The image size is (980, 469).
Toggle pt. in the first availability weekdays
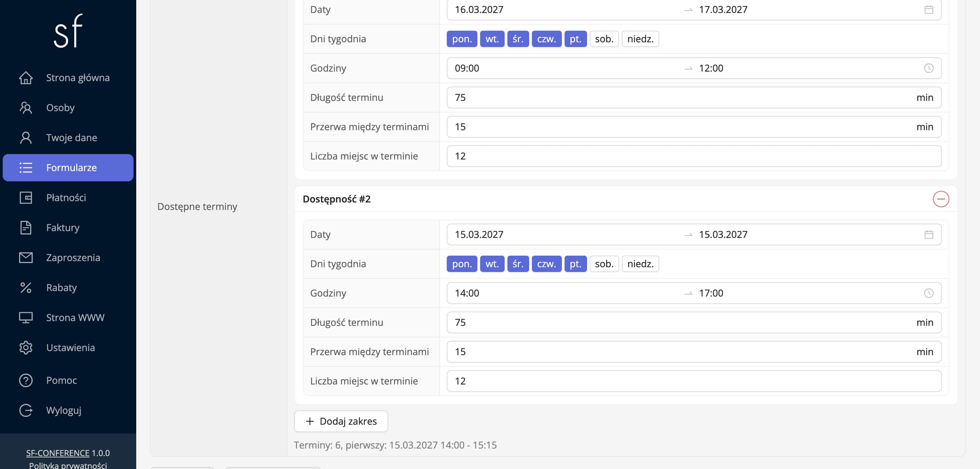[575, 39]
